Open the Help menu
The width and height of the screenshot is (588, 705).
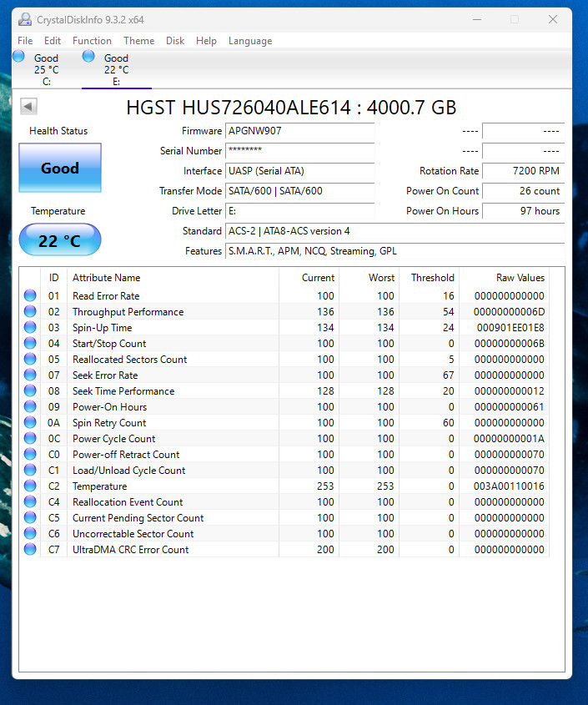coord(206,41)
